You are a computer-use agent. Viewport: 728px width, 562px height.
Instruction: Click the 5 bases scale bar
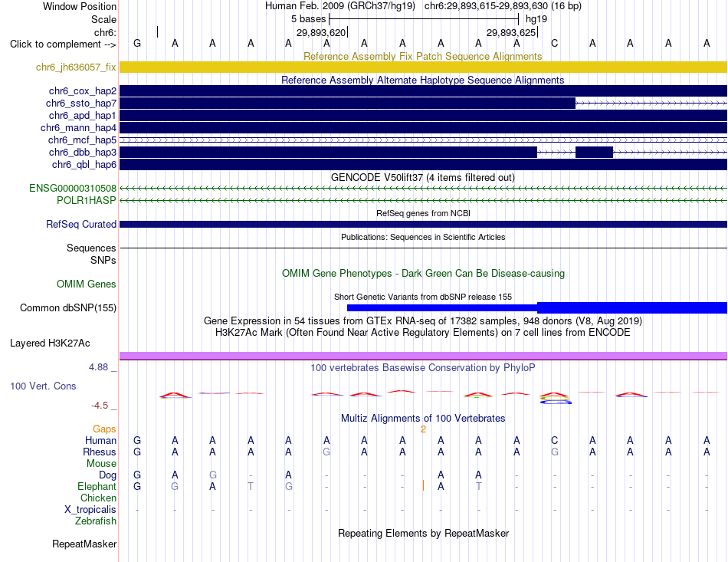tap(424, 19)
